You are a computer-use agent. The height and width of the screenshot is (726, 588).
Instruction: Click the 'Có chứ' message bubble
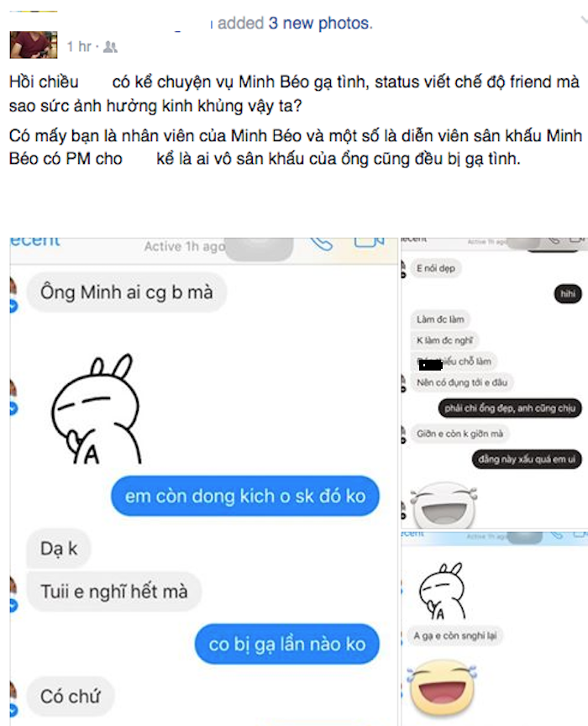click(70, 697)
